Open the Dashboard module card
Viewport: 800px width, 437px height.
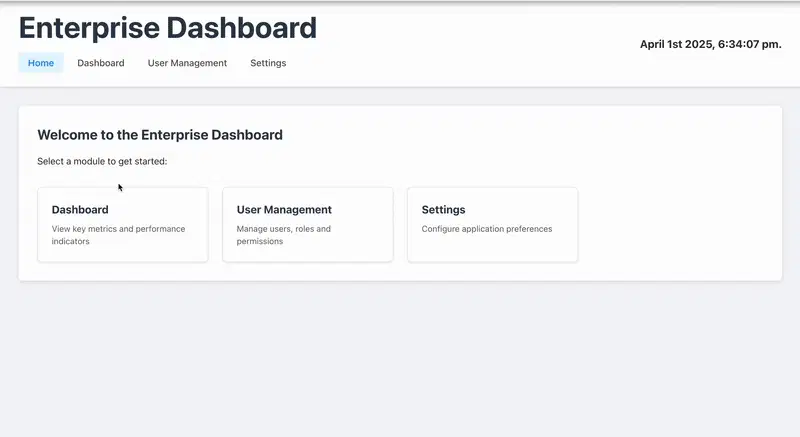pos(122,224)
